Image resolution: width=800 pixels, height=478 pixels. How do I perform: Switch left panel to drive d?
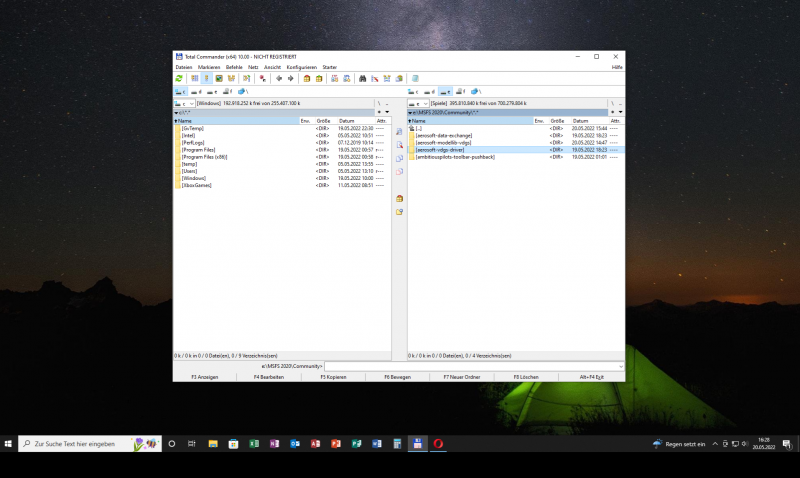196,92
